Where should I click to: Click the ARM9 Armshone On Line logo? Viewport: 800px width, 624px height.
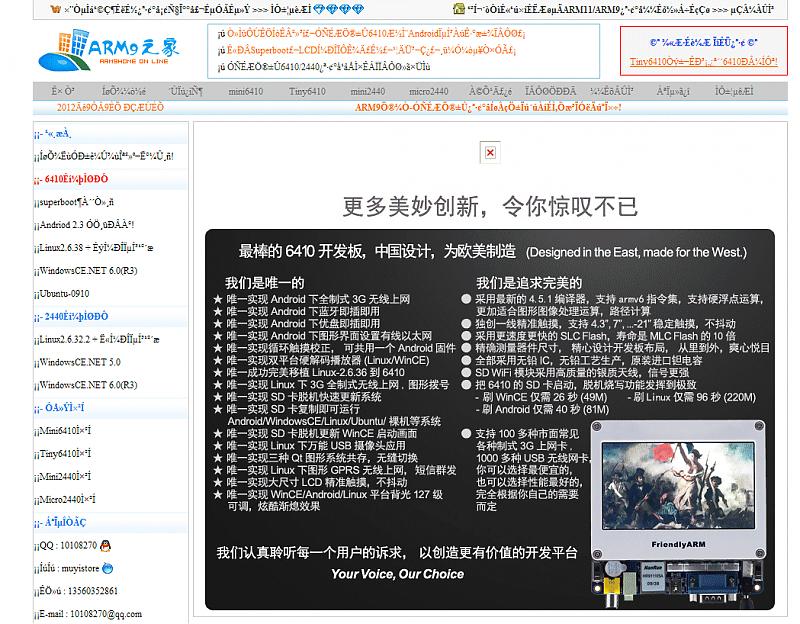coord(109,49)
